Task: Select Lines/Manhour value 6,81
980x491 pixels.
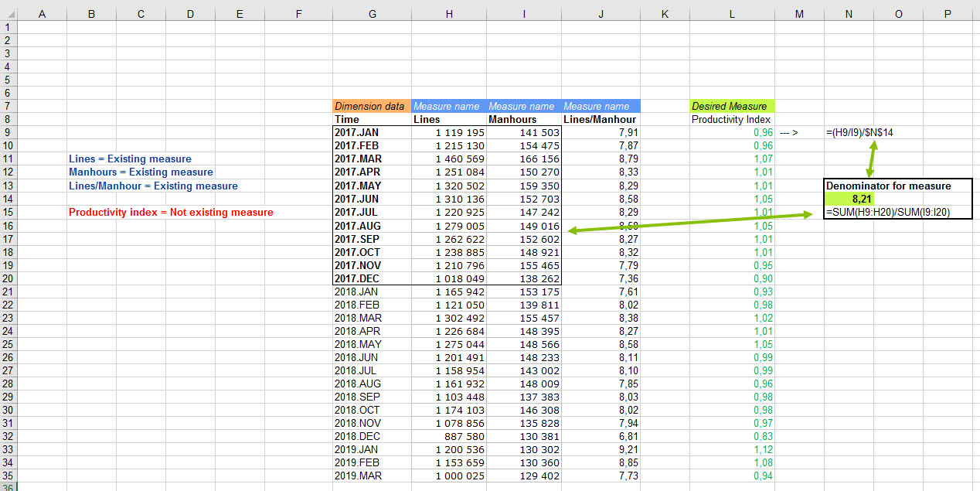Action: point(601,436)
